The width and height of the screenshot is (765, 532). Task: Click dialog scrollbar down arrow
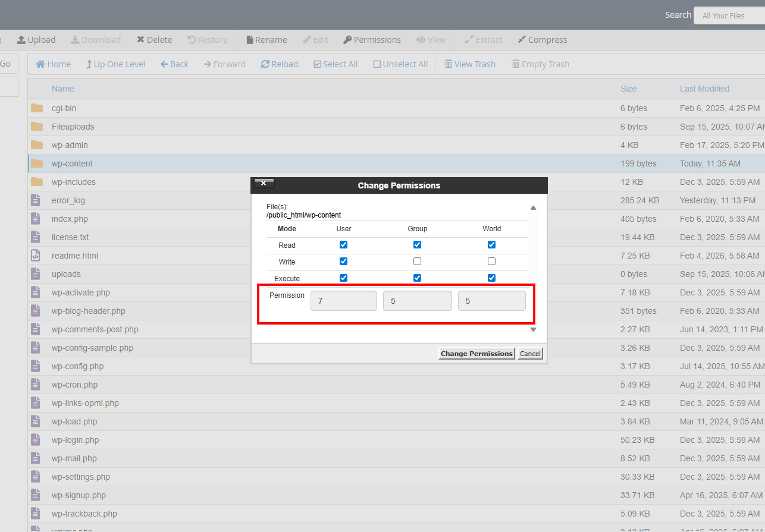[533, 329]
